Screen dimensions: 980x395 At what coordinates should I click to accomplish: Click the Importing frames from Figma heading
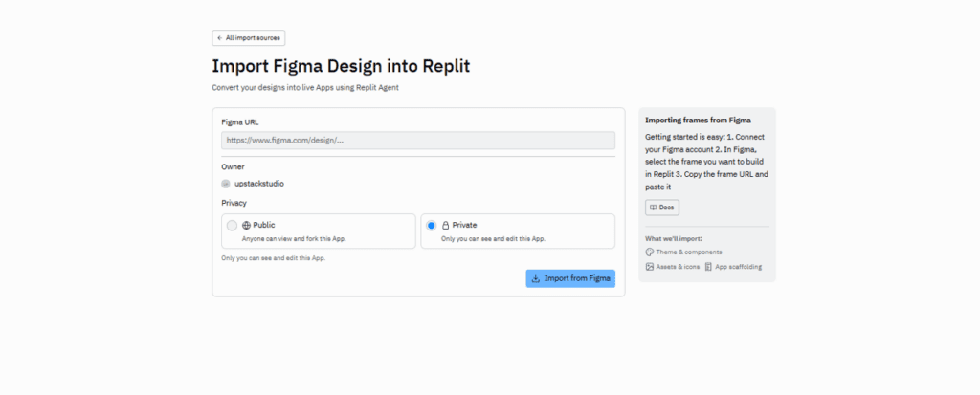point(698,121)
